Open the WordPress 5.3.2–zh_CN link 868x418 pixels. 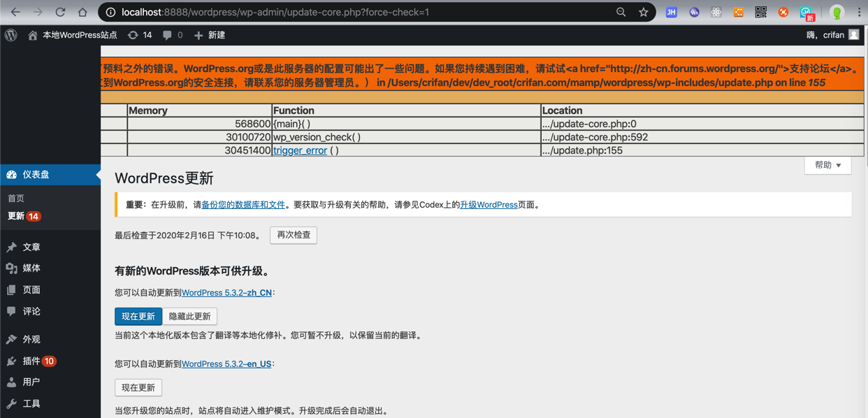tap(226, 293)
